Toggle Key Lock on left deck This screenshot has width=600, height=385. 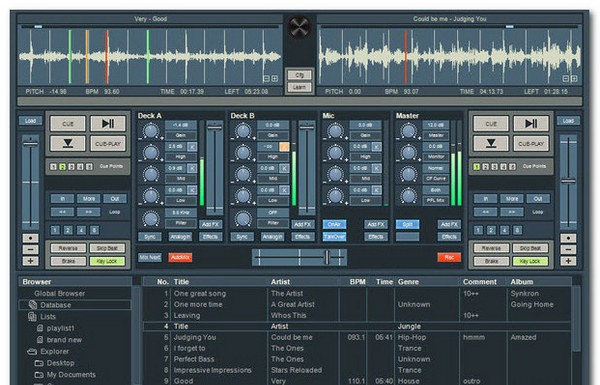tap(107, 261)
